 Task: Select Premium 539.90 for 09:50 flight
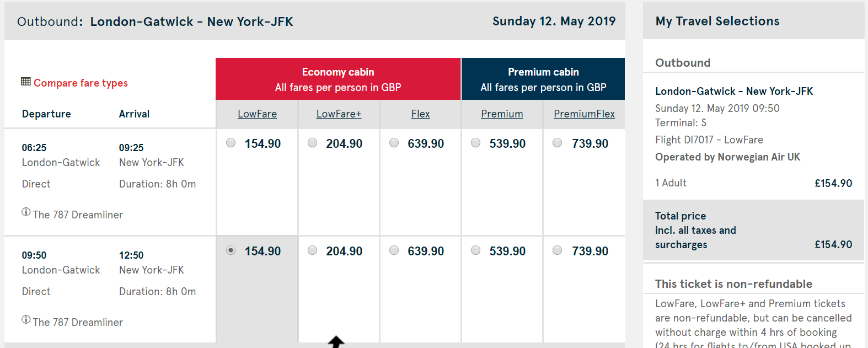click(x=476, y=250)
